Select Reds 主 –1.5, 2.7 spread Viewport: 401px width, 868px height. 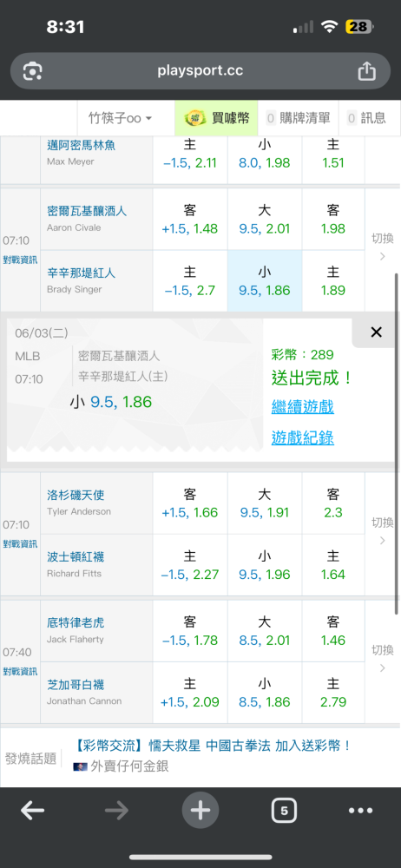(x=190, y=281)
